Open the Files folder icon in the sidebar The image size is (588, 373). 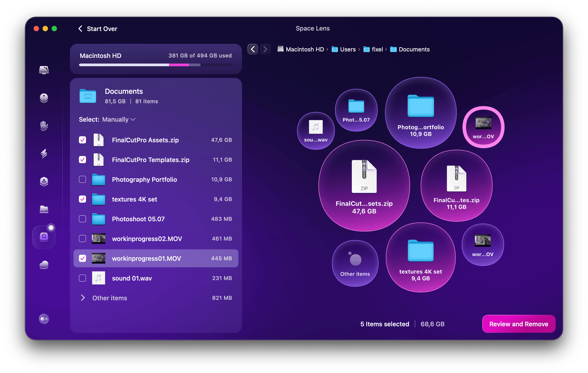(44, 209)
